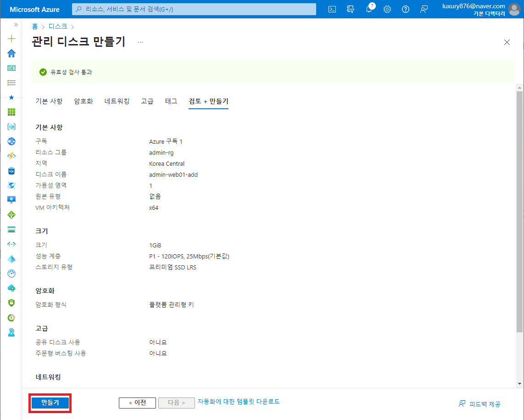The width and height of the screenshot is (524, 420).
Task: Open Storage accounts icon
Action: tap(11, 230)
